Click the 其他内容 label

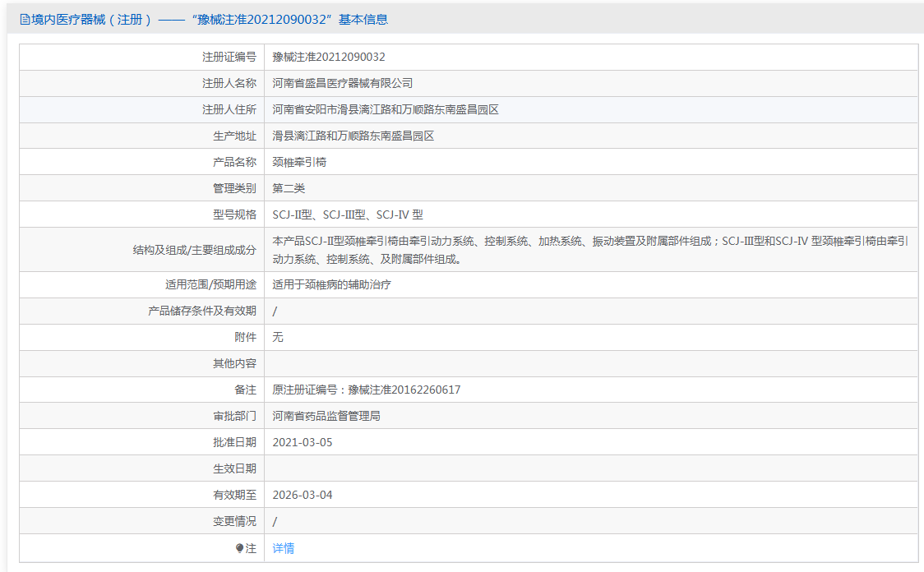[234, 363]
